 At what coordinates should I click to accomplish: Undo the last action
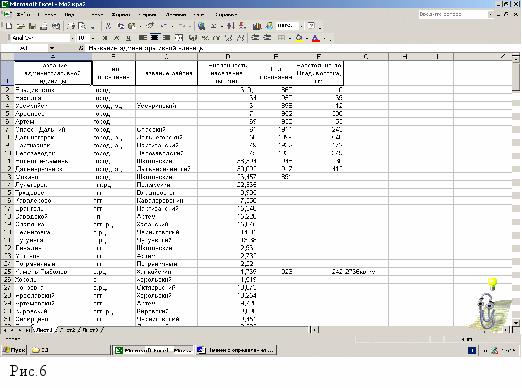164,26
